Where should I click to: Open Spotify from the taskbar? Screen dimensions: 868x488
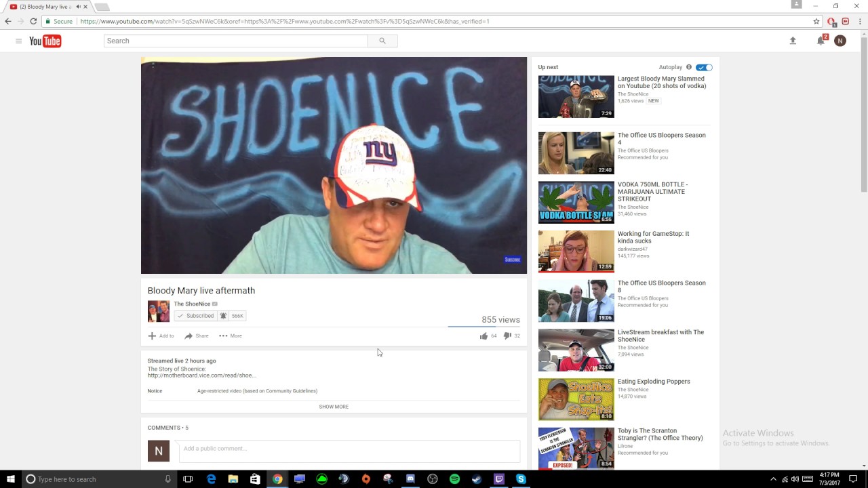point(454,479)
